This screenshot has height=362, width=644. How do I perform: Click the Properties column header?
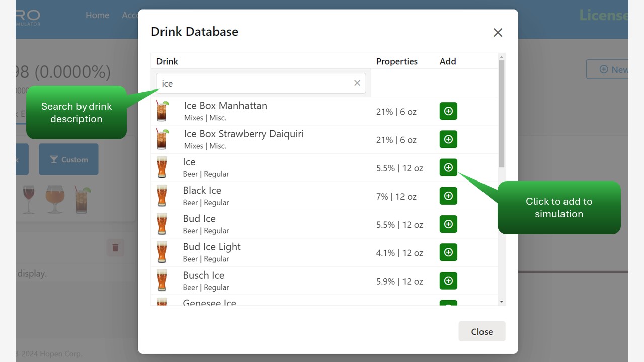click(x=397, y=61)
